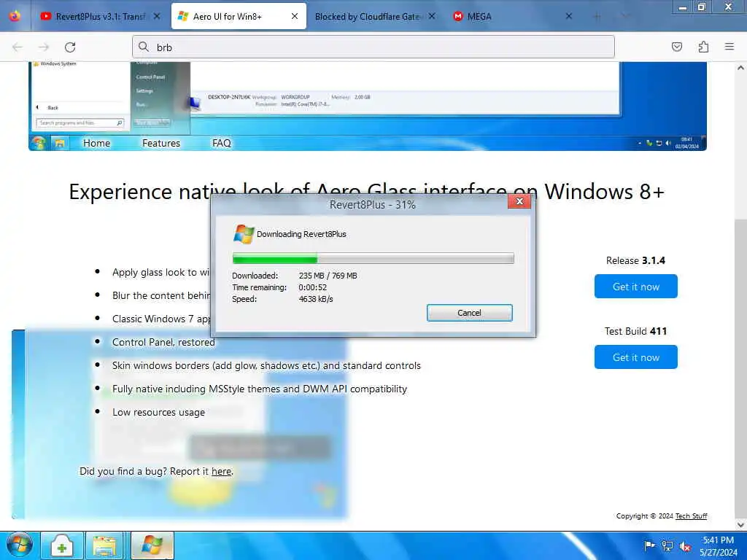This screenshot has width=747, height=560.
Task: Click the page scrollbar down arrow
Action: coord(741,524)
